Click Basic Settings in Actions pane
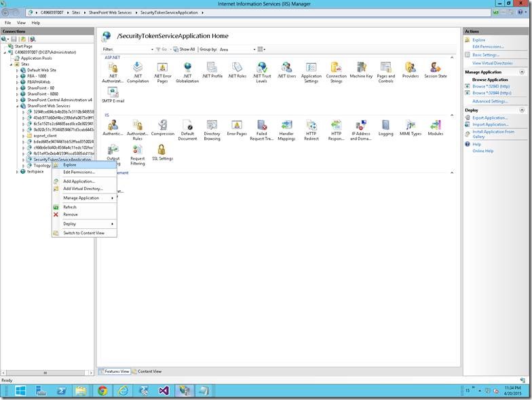Screen dimensions: 532x400 486,55
